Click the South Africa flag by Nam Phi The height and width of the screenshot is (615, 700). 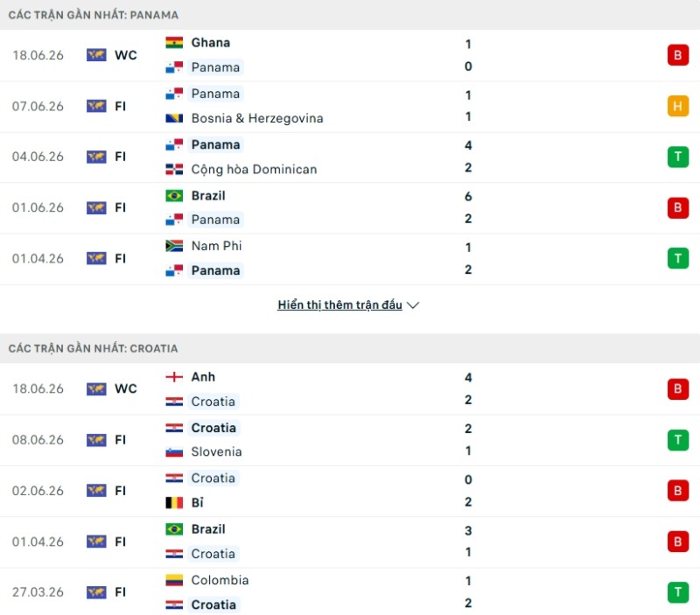click(x=174, y=246)
